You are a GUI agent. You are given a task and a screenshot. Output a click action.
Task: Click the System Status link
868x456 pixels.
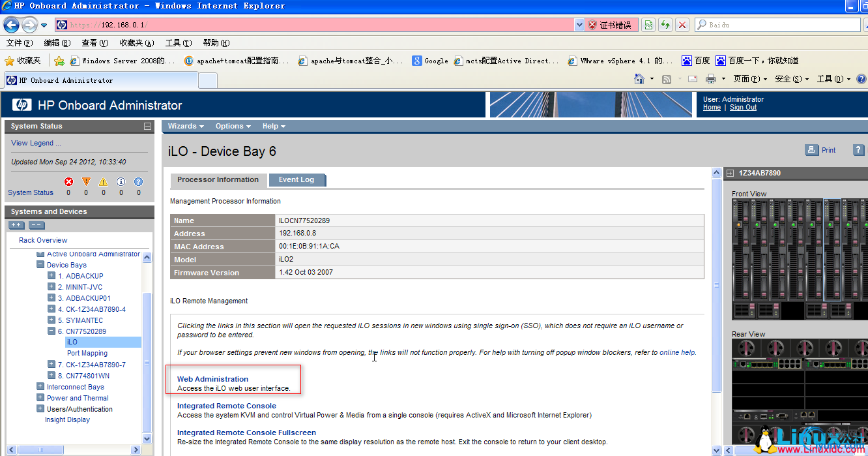click(31, 192)
